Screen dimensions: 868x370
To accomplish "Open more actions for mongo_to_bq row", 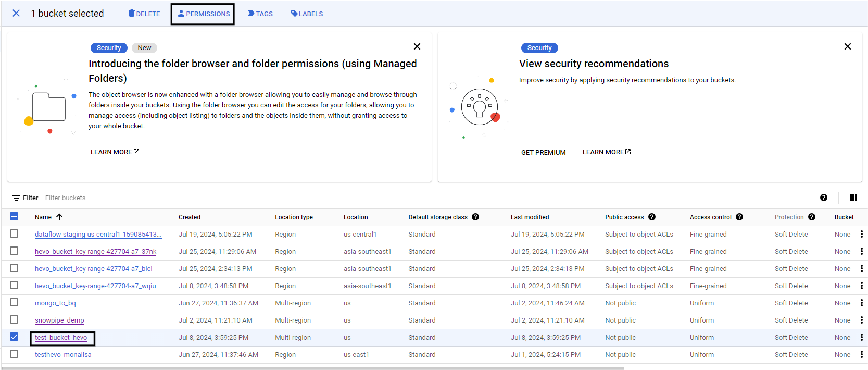I will [x=861, y=303].
